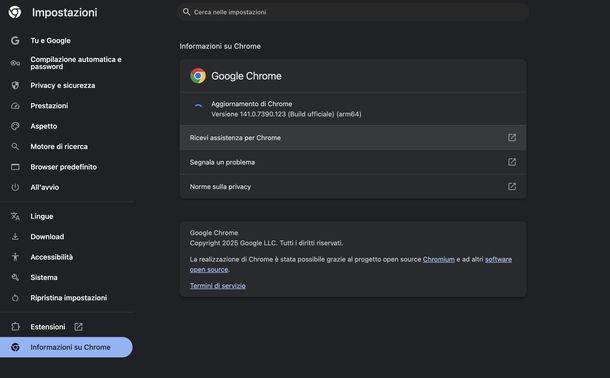Click the key icon for Compilazione automatica
Viewport: 610px width, 378px height.
click(x=15, y=63)
